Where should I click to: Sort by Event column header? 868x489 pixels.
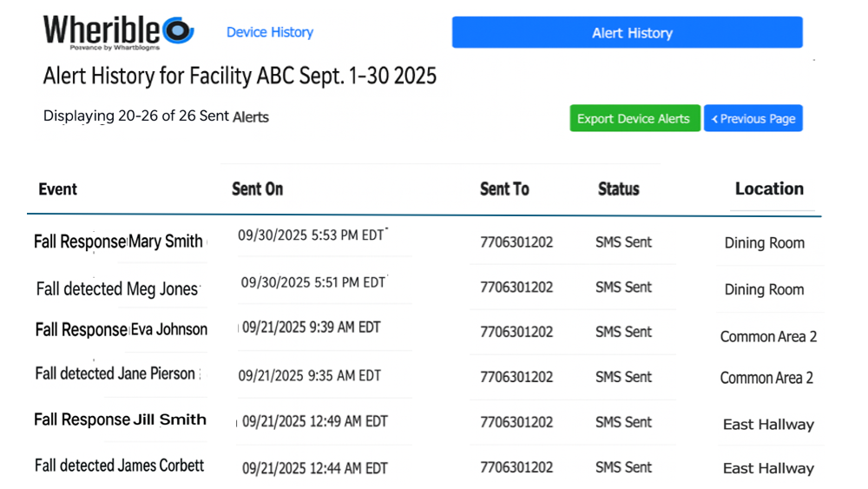57,189
